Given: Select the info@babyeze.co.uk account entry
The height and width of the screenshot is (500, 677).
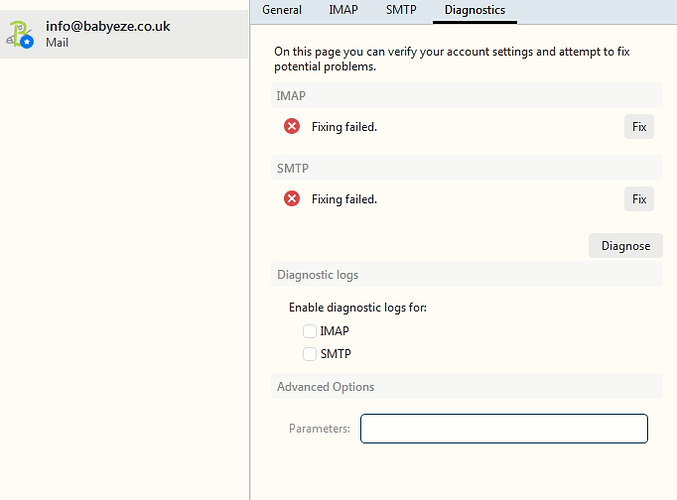Looking at the screenshot, I should click(124, 34).
